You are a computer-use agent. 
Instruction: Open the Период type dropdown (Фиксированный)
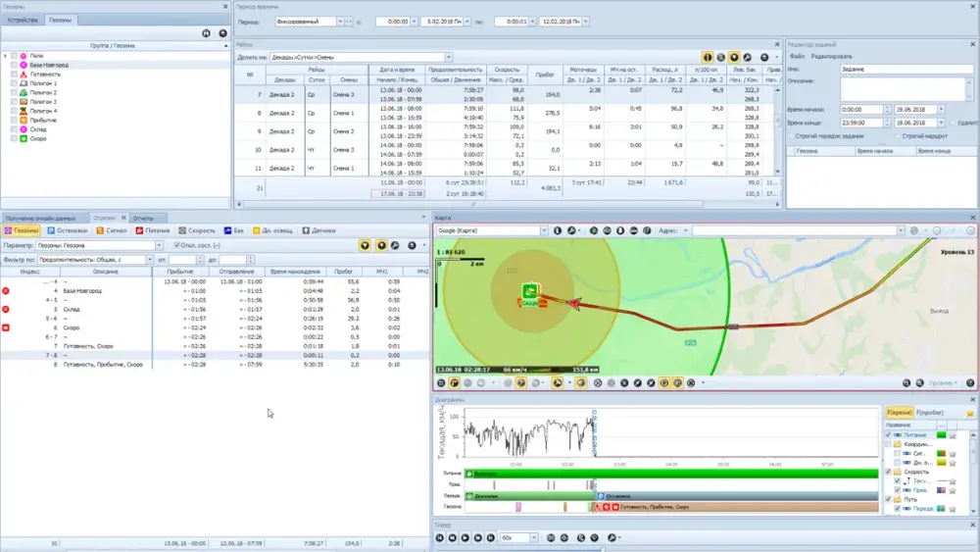click(x=340, y=22)
